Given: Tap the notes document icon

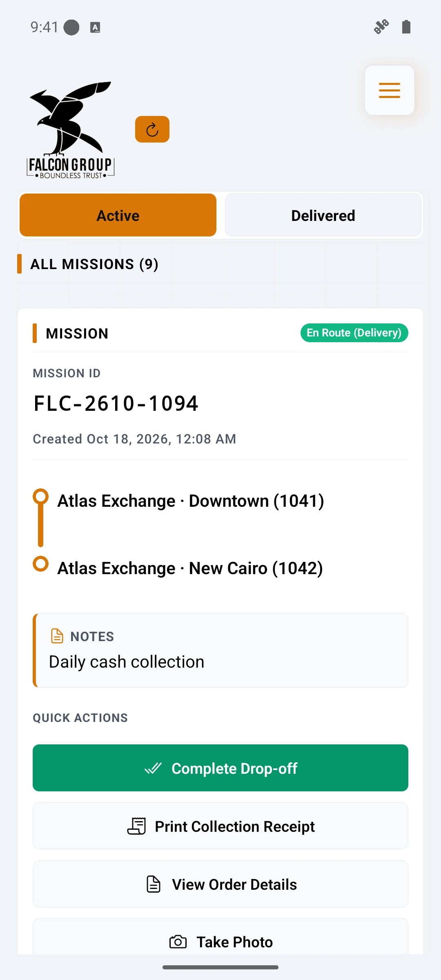Looking at the screenshot, I should tap(57, 636).
